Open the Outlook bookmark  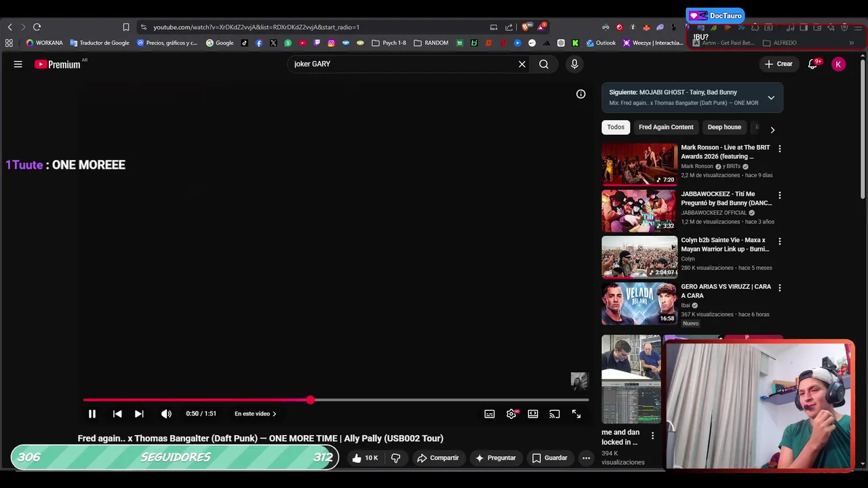click(x=601, y=43)
